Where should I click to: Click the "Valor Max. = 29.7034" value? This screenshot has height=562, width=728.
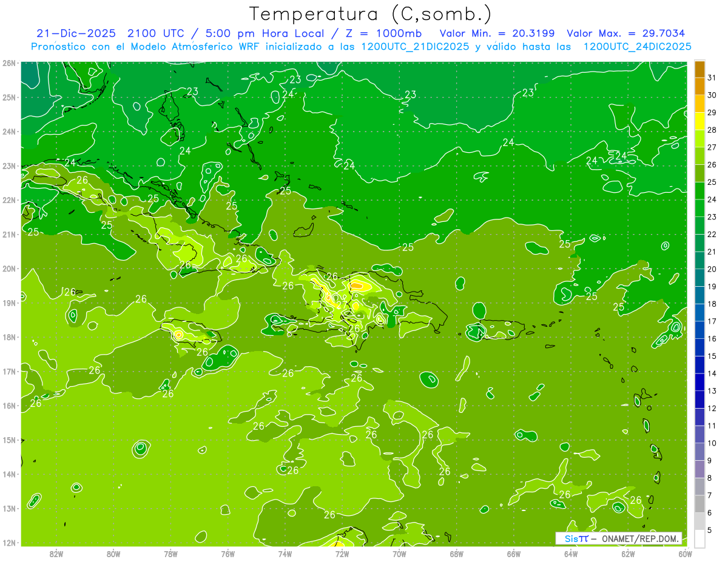tap(625, 33)
